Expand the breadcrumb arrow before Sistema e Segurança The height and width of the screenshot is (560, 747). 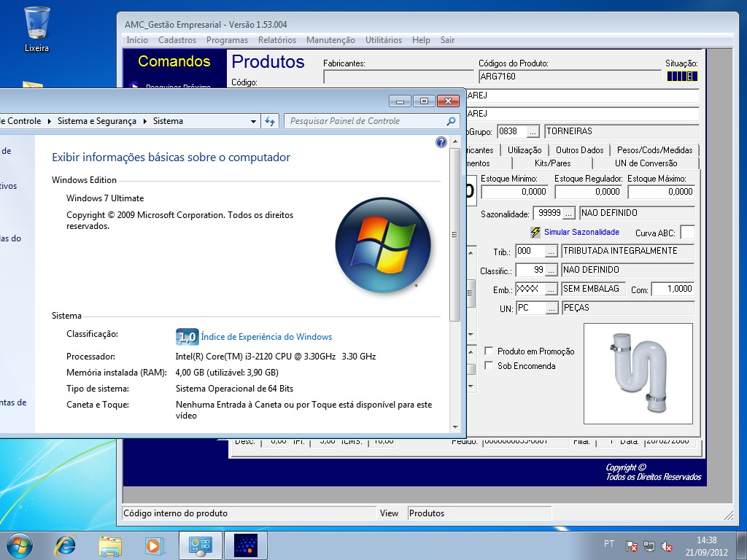(x=49, y=122)
